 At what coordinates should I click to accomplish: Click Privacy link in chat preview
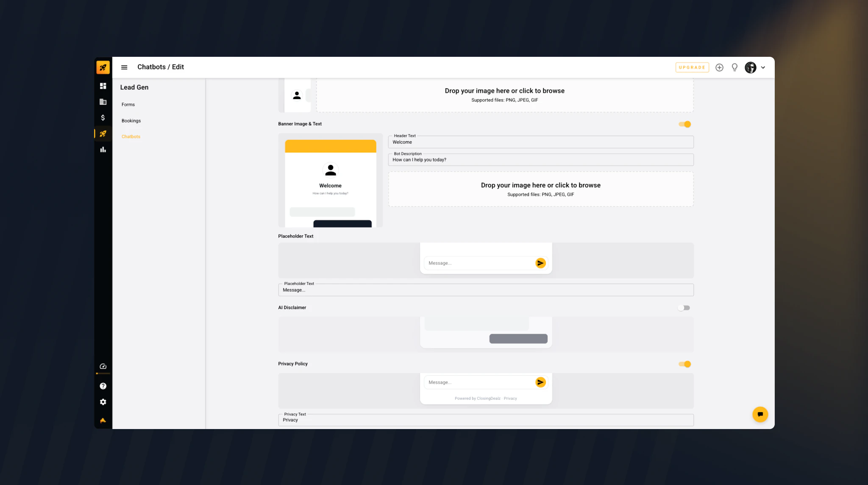click(510, 399)
